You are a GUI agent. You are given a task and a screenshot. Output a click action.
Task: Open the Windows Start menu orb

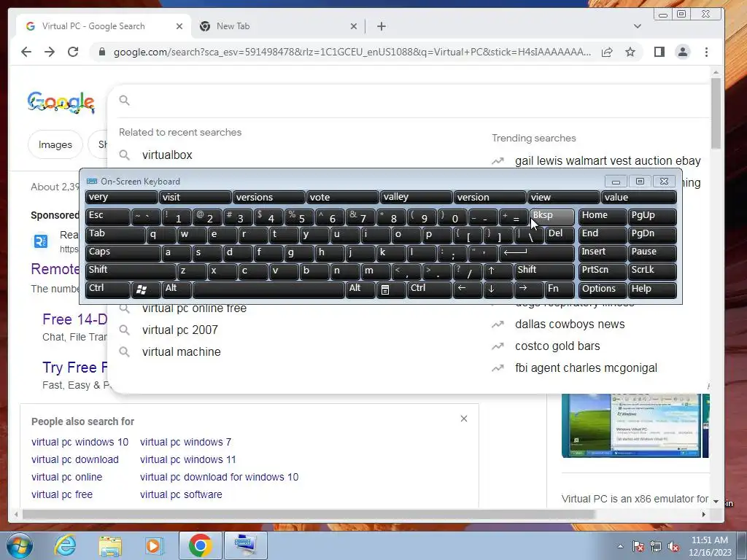(20, 545)
